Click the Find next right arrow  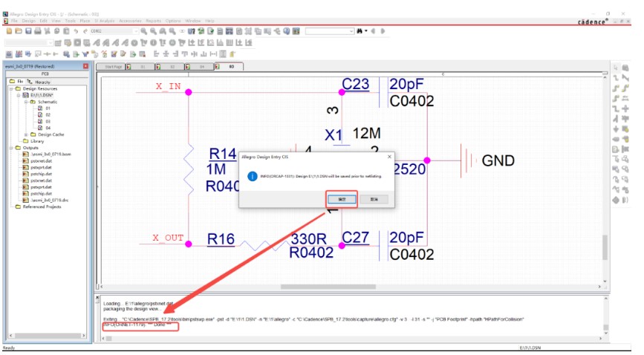[383, 31]
